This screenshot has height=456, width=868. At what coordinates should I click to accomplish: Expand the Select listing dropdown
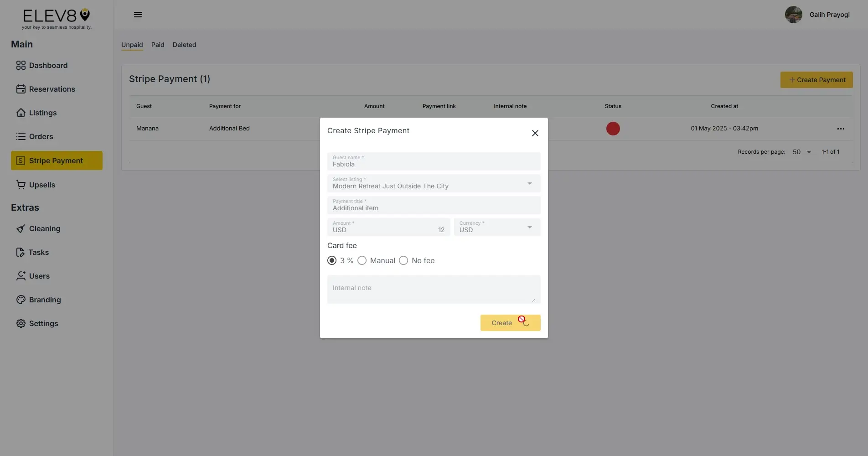[529, 183]
